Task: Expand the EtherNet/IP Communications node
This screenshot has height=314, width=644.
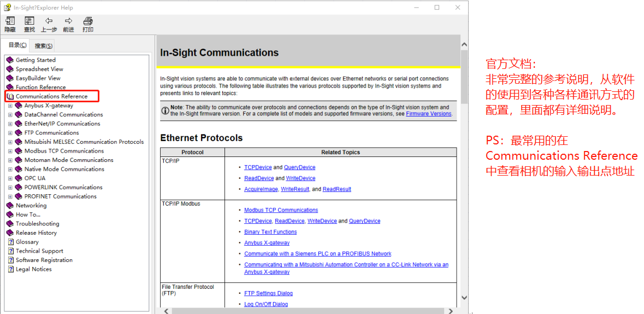Action: tap(10, 124)
